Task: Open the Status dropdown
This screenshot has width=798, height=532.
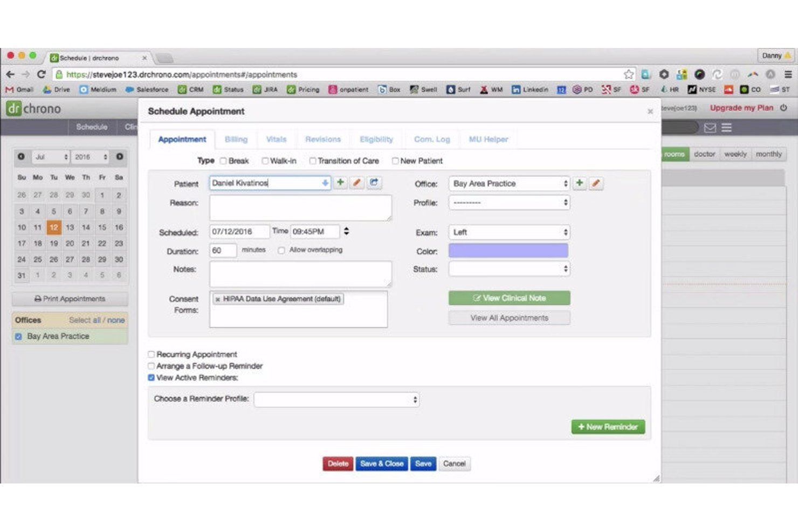Action: coord(509,269)
